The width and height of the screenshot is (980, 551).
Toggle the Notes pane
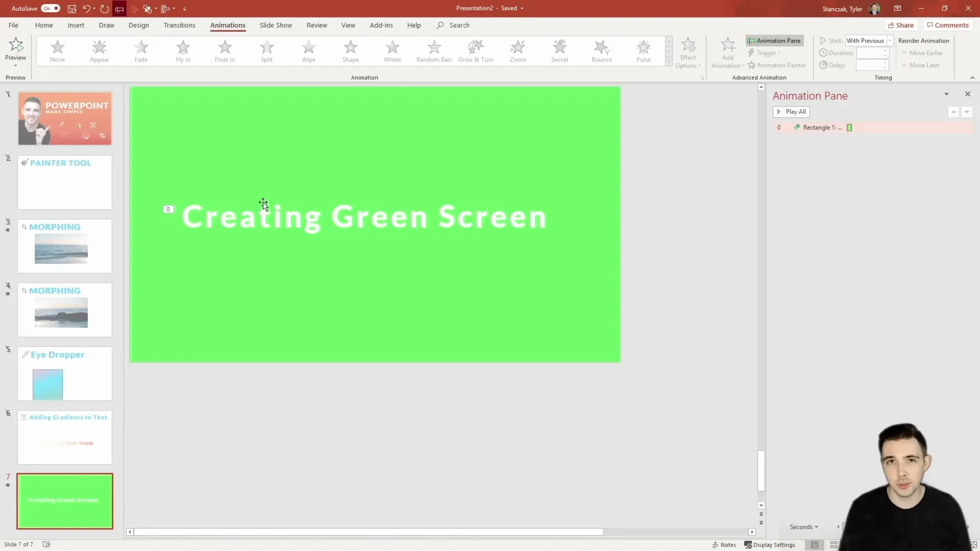tap(724, 545)
